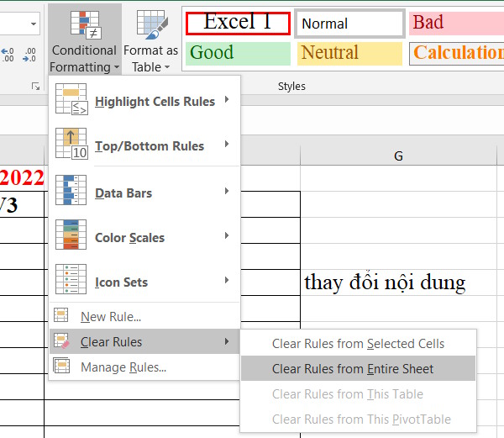
Task: Choose Clear Rules from Selected Cells
Action: (358, 344)
